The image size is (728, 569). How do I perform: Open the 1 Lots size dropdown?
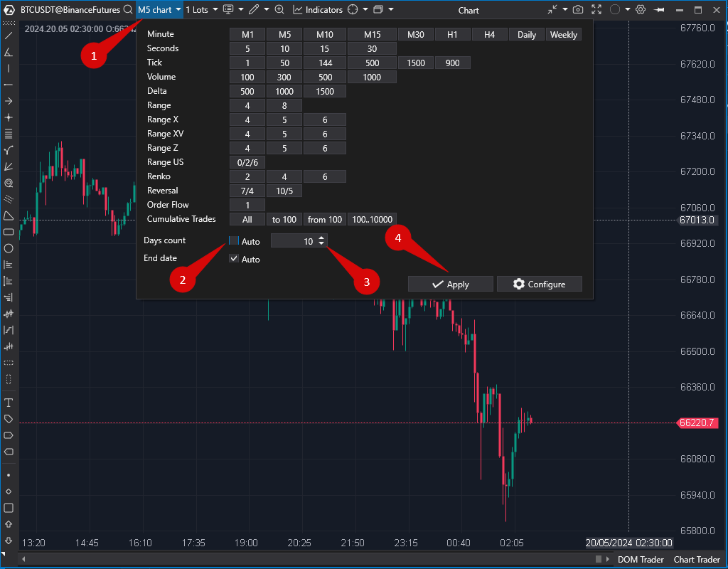pos(201,10)
